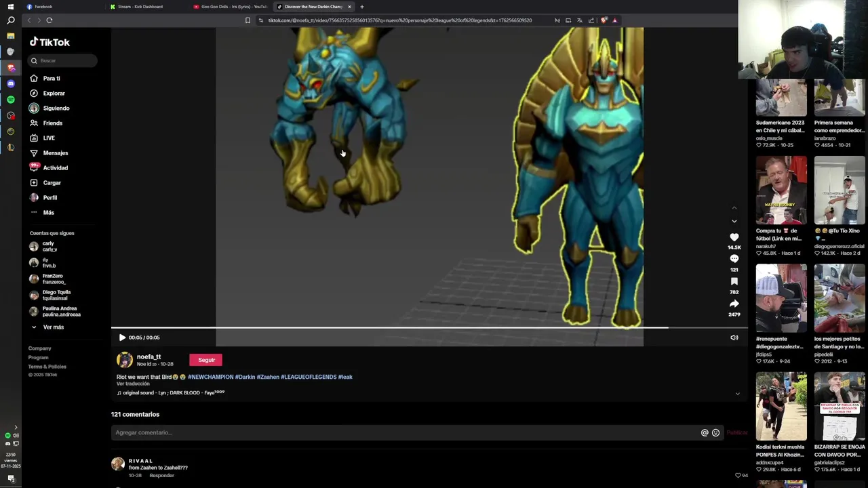Reload the page
The image size is (868, 488).
tap(50, 20)
